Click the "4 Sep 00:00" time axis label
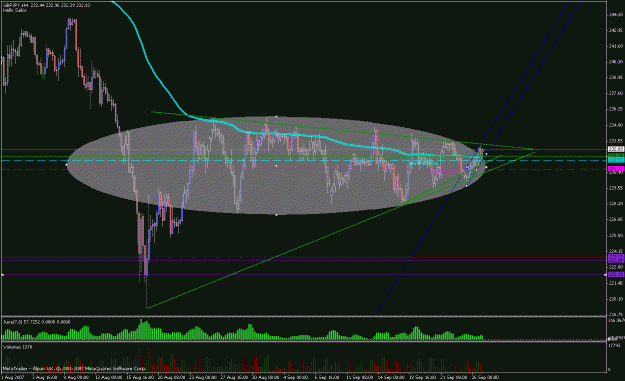 (295, 377)
